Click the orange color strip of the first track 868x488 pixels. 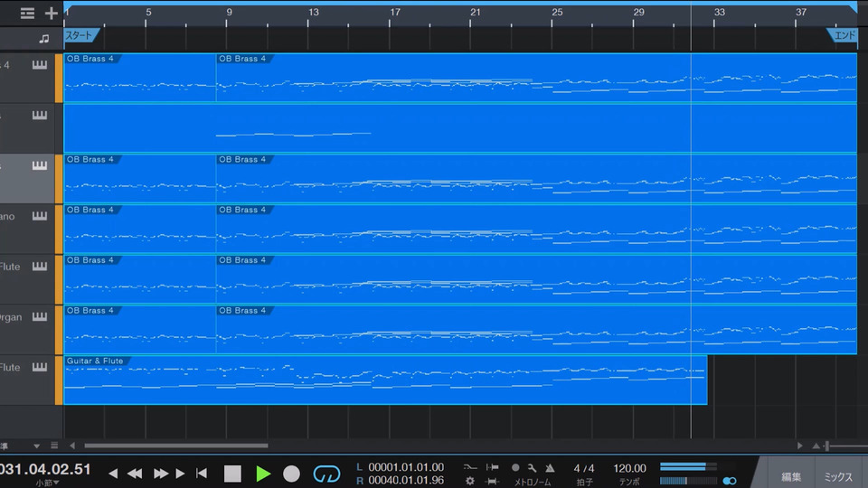(x=59, y=78)
